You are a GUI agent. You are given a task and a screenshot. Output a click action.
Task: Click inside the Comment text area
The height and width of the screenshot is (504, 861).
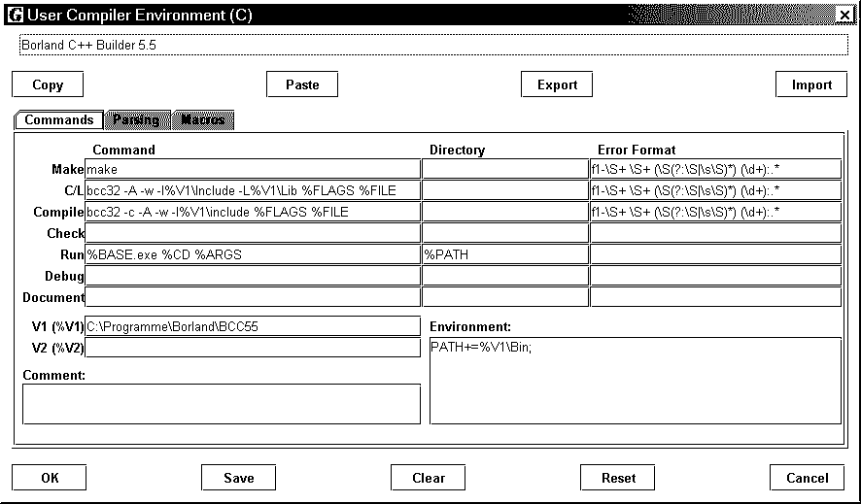click(222, 404)
